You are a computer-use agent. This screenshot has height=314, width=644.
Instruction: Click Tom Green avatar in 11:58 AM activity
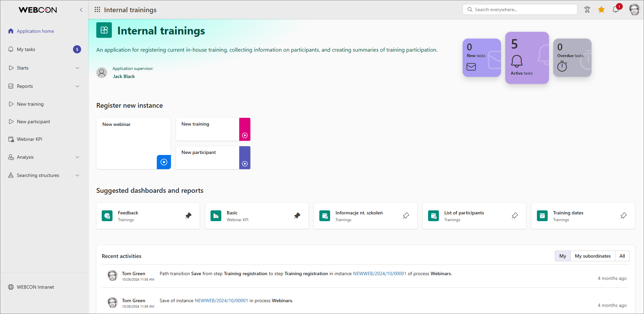[113, 276]
